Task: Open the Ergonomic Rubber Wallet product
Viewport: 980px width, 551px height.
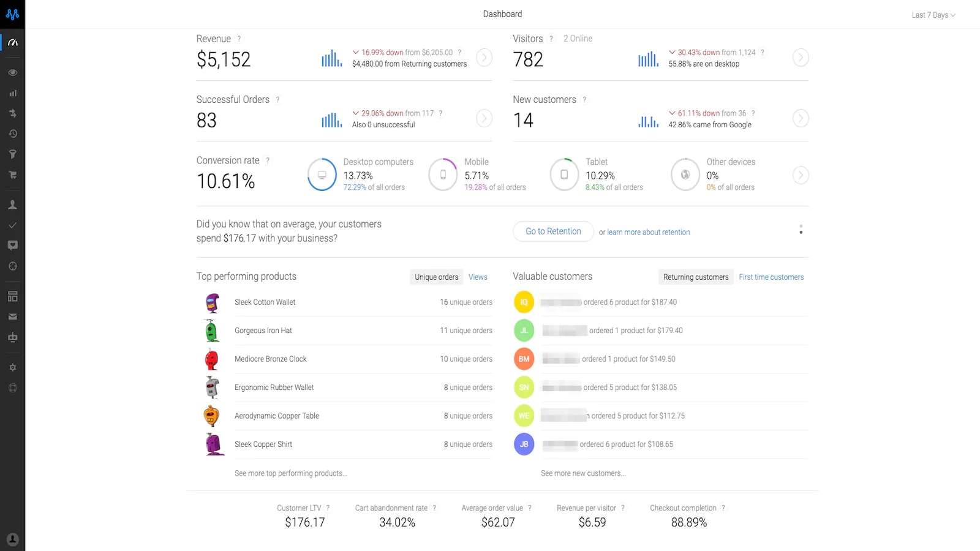Action: click(274, 388)
